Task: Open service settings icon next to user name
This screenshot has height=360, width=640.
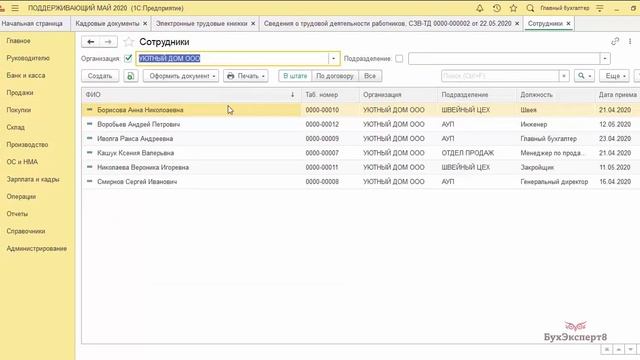Action: (x=600, y=8)
